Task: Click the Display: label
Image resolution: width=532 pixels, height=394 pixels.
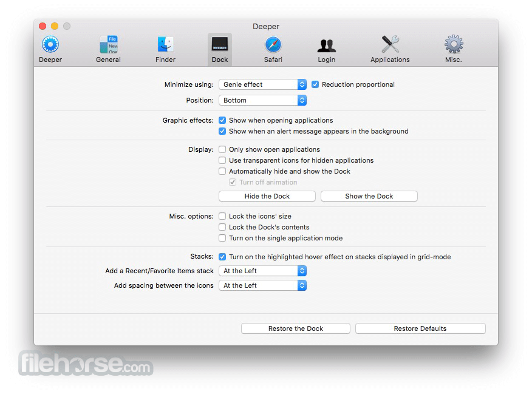Action: click(201, 149)
